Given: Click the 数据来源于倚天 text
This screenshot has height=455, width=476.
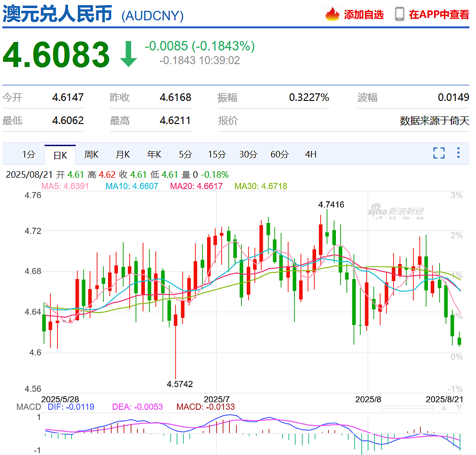Looking at the screenshot, I should point(434,121).
